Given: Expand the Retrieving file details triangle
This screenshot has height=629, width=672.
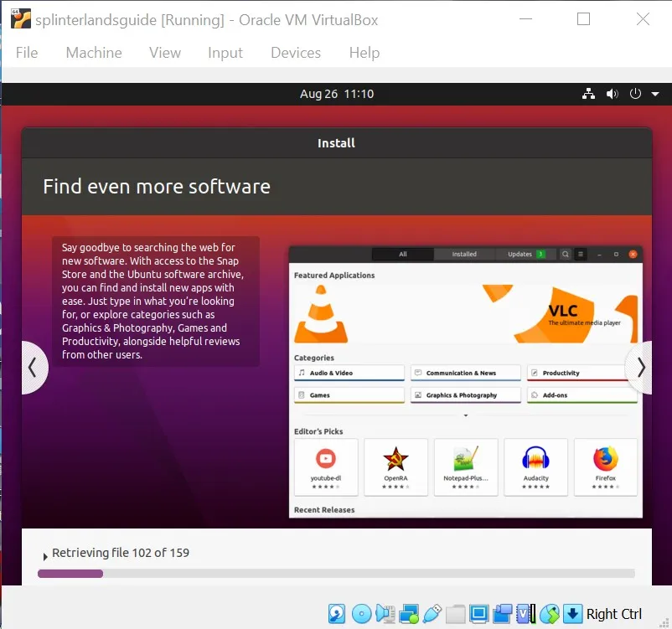Looking at the screenshot, I should point(45,557).
